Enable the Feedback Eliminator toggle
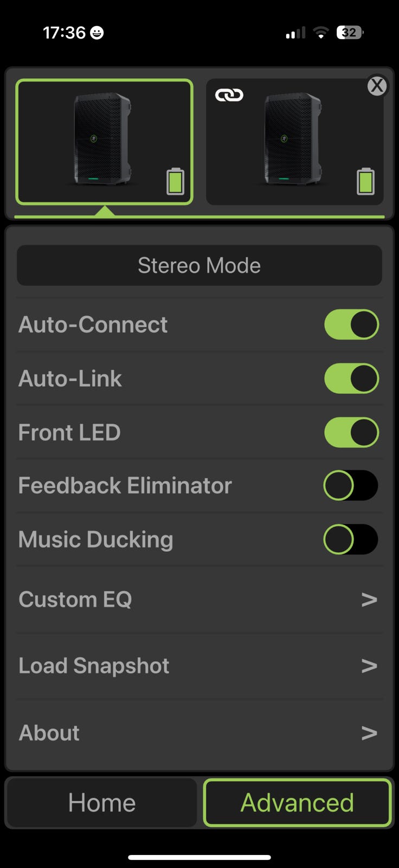The image size is (399, 868). click(351, 485)
